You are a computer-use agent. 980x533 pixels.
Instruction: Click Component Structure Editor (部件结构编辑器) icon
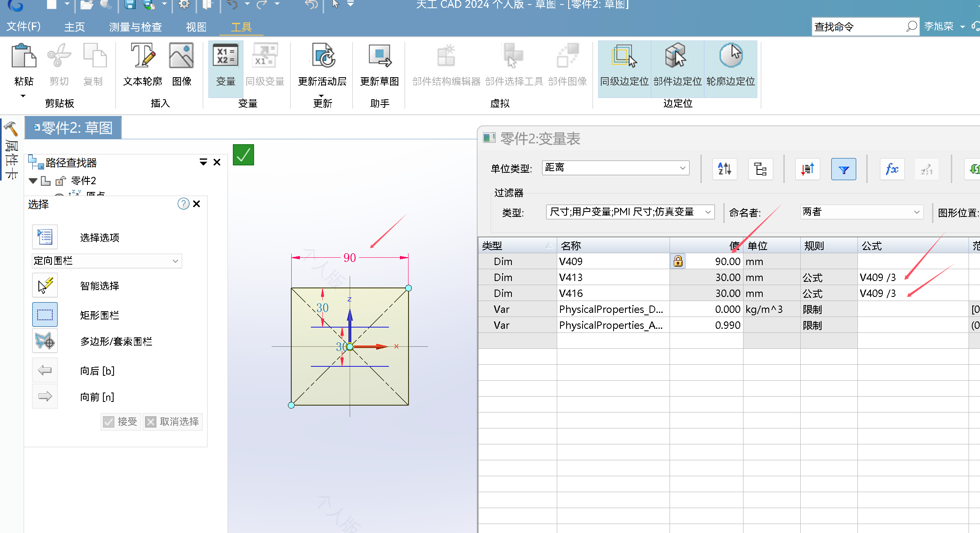[446, 56]
